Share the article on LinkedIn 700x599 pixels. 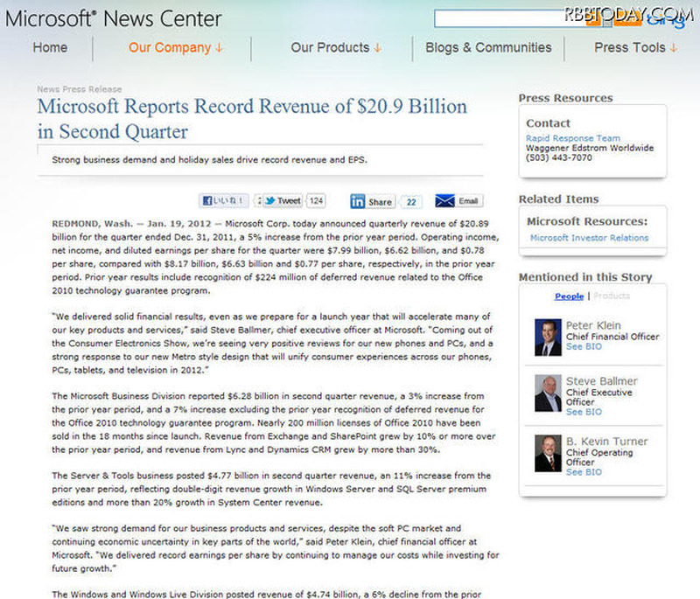pos(372,201)
